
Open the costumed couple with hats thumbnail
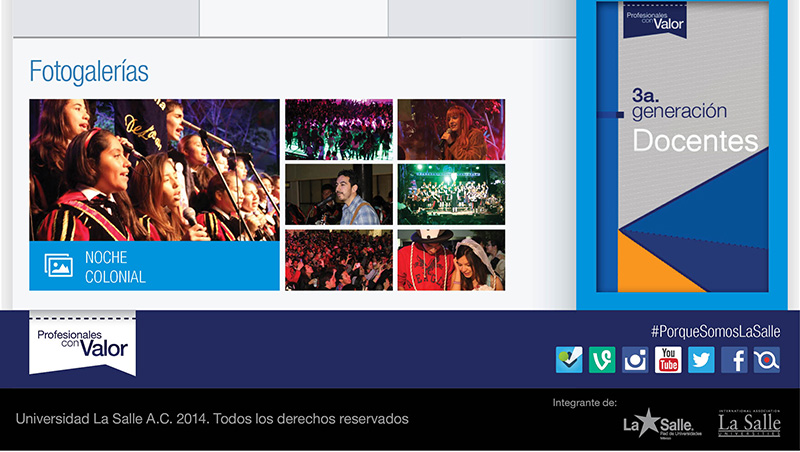(451, 260)
